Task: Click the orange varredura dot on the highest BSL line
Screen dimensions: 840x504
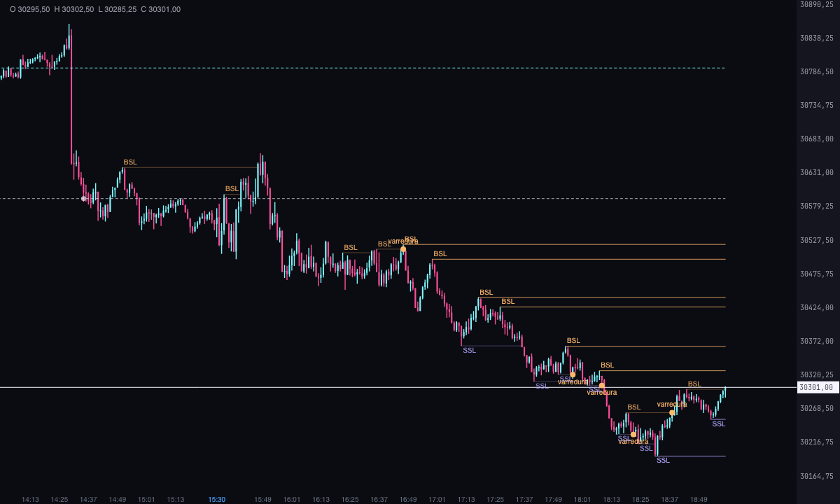Action: pos(403,249)
